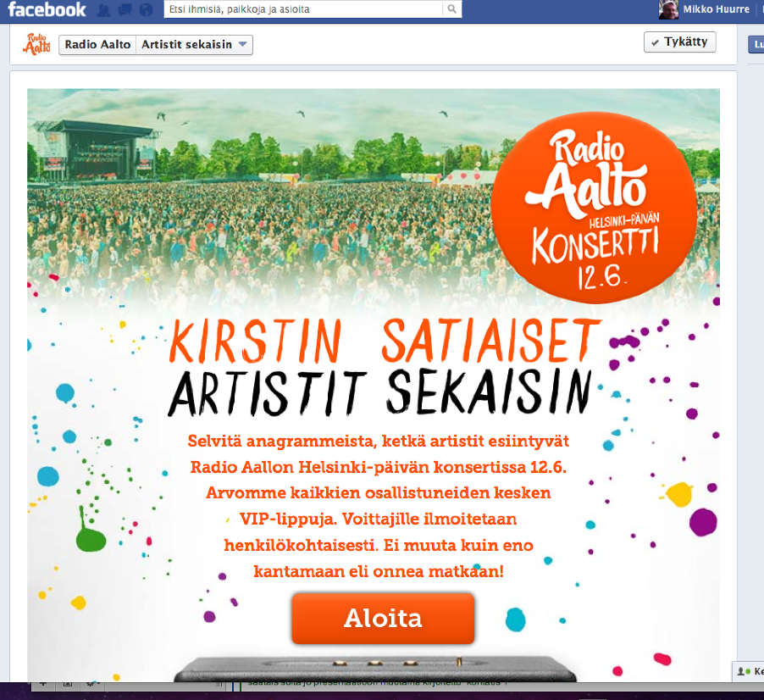The image size is (764, 700).
Task: Open Mikko Huurre profile picture
Action: [668, 9]
